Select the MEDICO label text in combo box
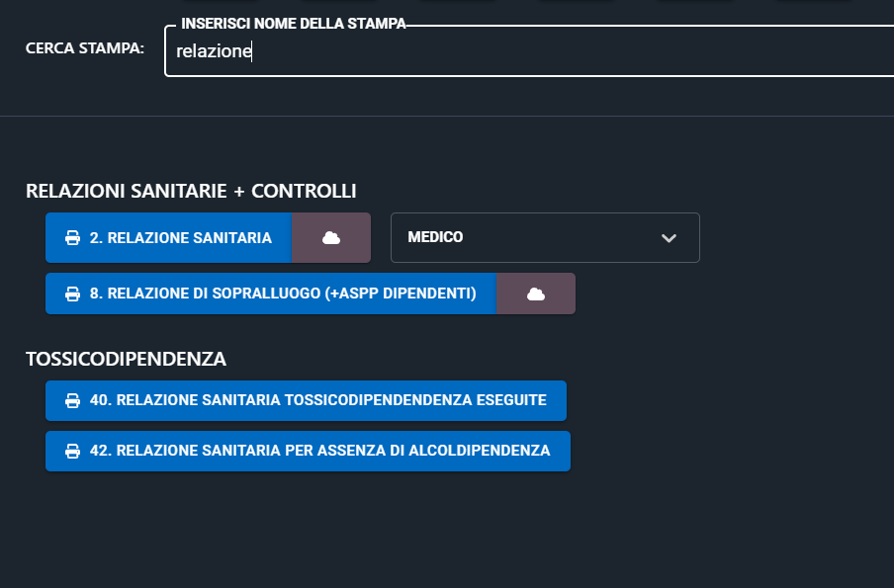Screen dimensions: 894x588 pyautogui.click(x=435, y=237)
